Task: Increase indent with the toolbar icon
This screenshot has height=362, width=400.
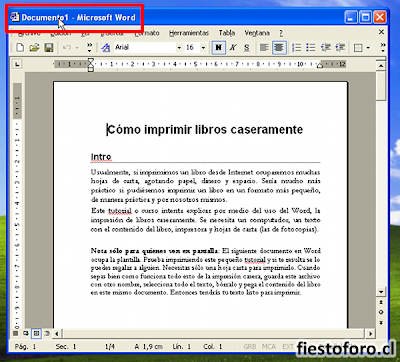Action: [x=340, y=48]
